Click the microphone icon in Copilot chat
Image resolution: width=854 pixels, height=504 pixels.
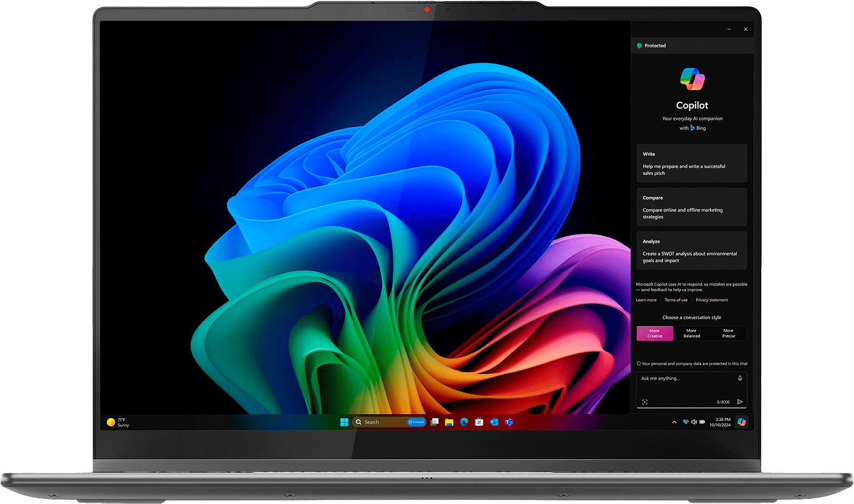click(740, 378)
